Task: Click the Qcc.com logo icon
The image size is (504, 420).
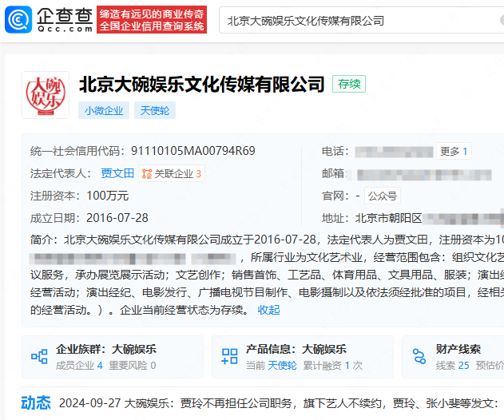Action: 18,20
